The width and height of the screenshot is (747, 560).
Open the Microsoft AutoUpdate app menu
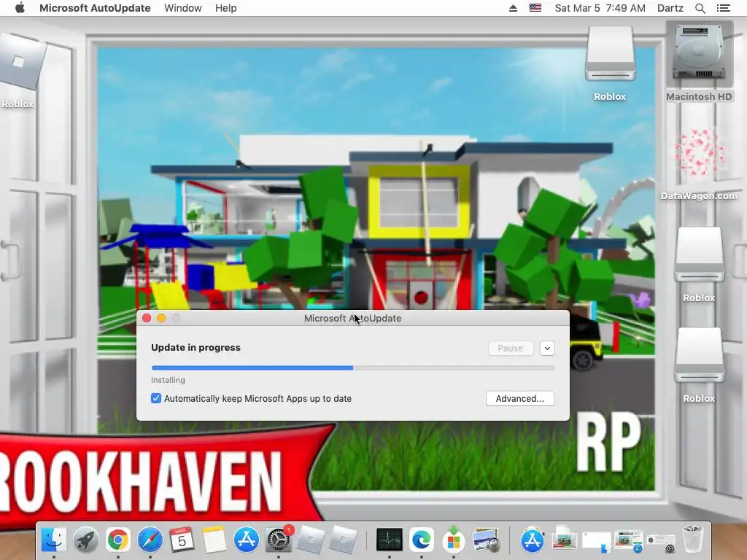coord(95,8)
